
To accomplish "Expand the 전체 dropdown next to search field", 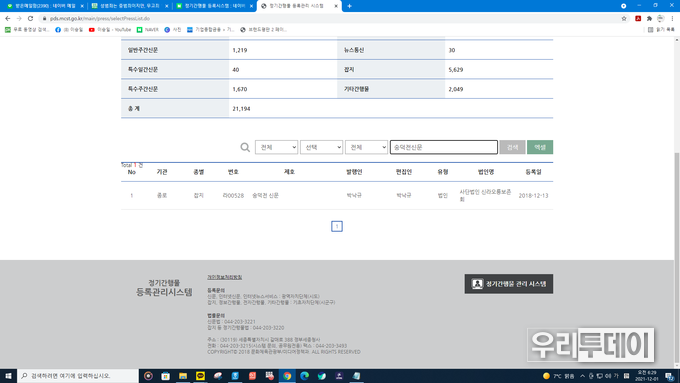I will (366, 147).
